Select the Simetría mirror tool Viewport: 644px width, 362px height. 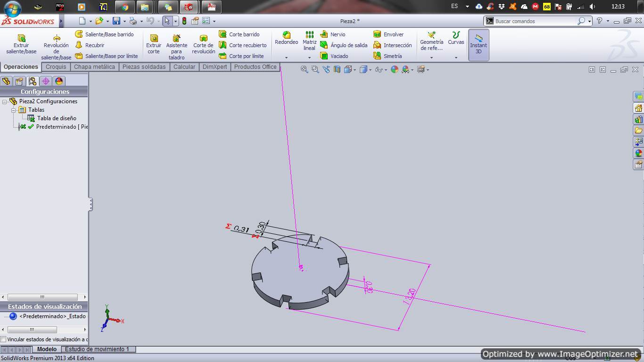click(388, 56)
